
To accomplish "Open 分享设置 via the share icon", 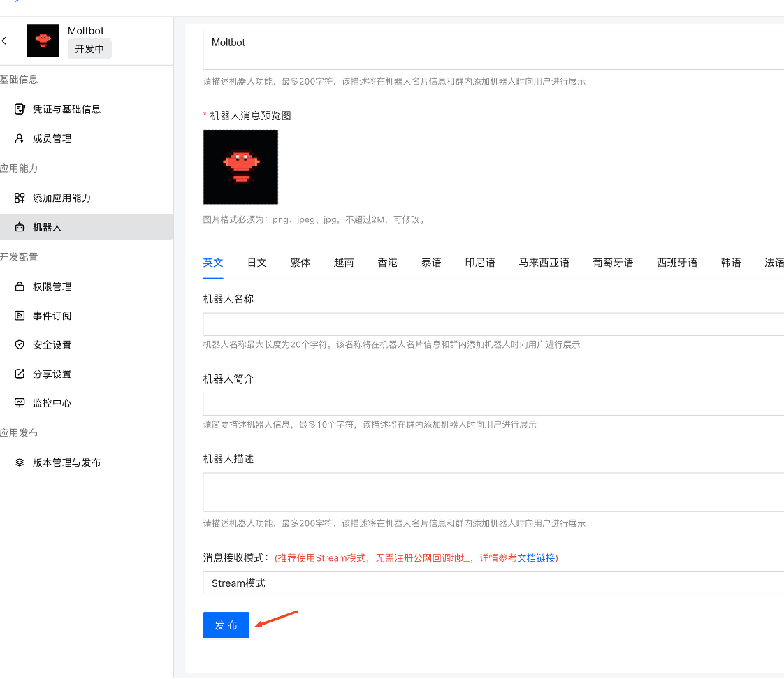I will coord(20,374).
